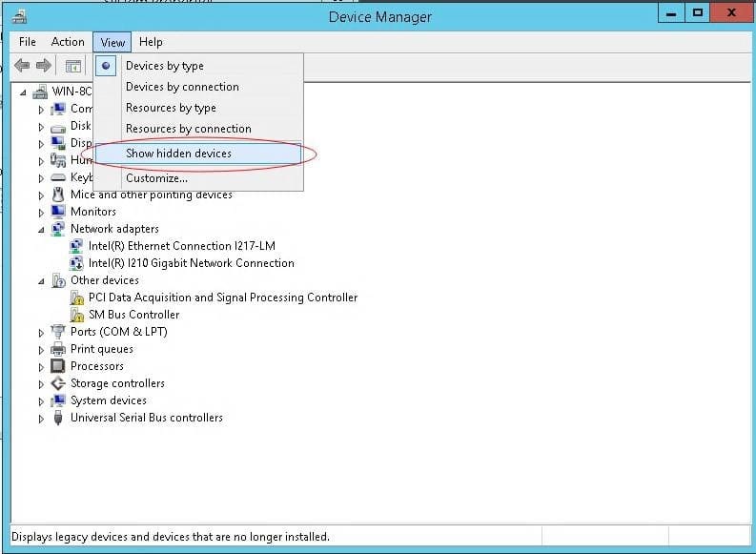Select Intel(R) I210 Gigabit Network Connection
This screenshot has height=554, width=756.
tap(191, 263)
